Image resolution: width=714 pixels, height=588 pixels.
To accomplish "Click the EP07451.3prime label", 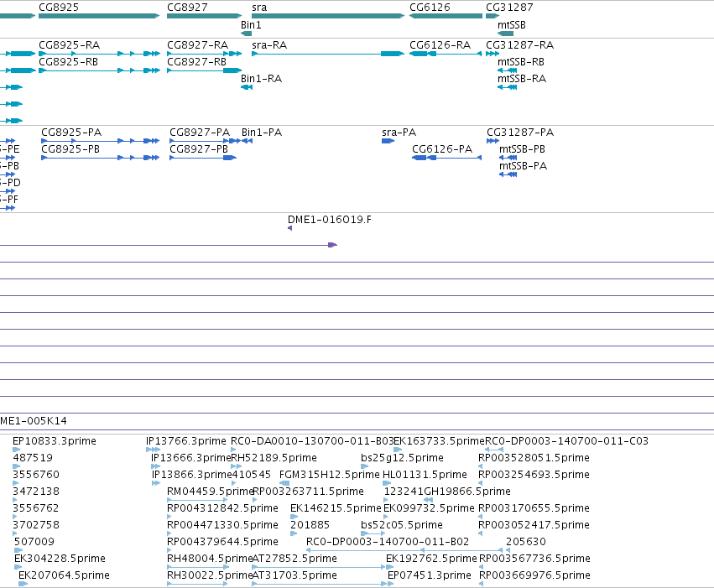I will click(x=430, y=575).
